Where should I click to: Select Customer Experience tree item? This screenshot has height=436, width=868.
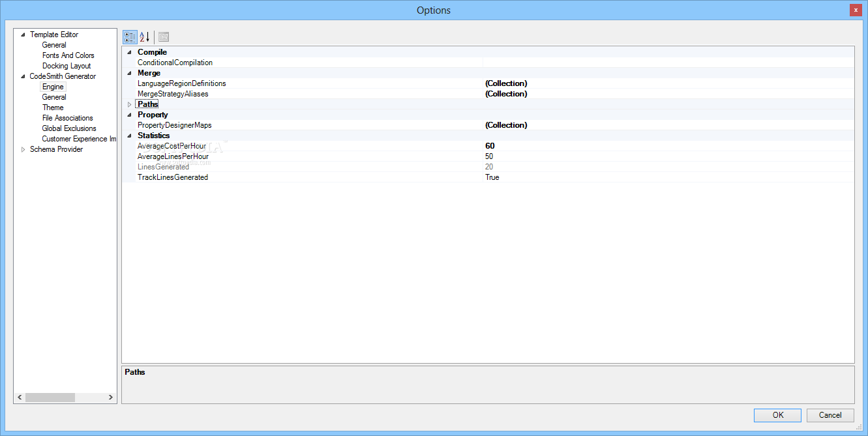click(79, 139)
